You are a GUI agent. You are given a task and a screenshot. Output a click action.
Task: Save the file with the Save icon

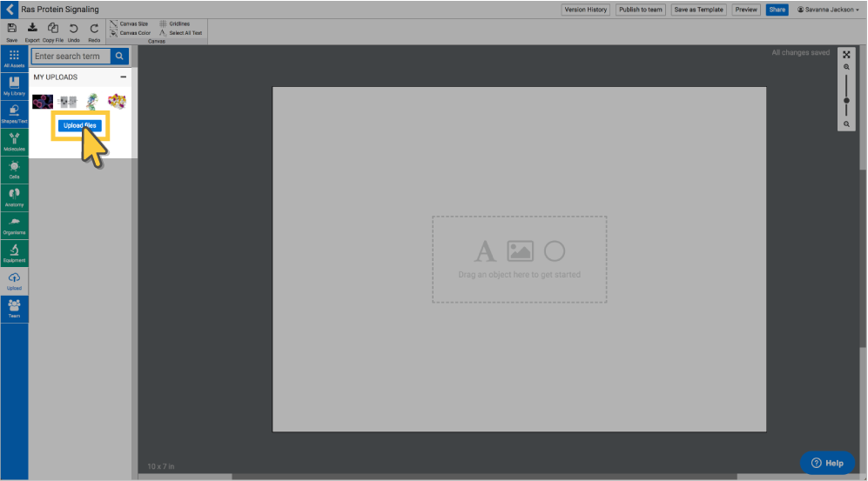pyautogui.click(x=11, y=32)
